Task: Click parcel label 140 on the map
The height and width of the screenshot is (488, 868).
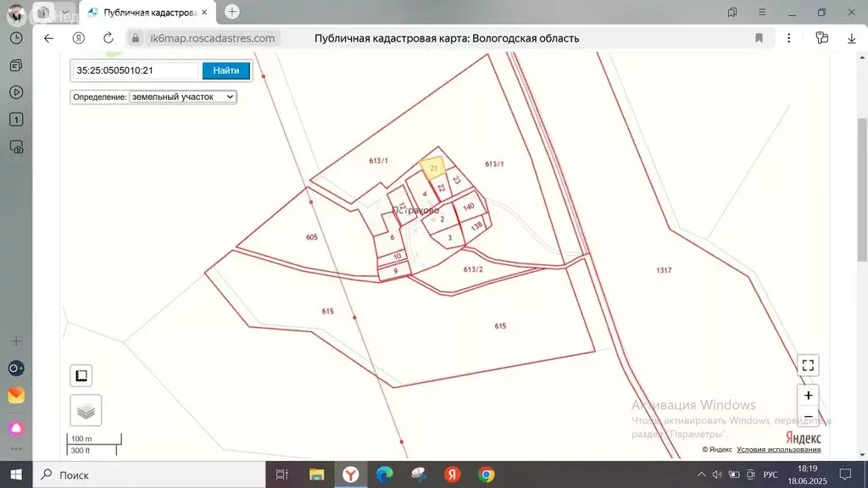Action: 469,207
